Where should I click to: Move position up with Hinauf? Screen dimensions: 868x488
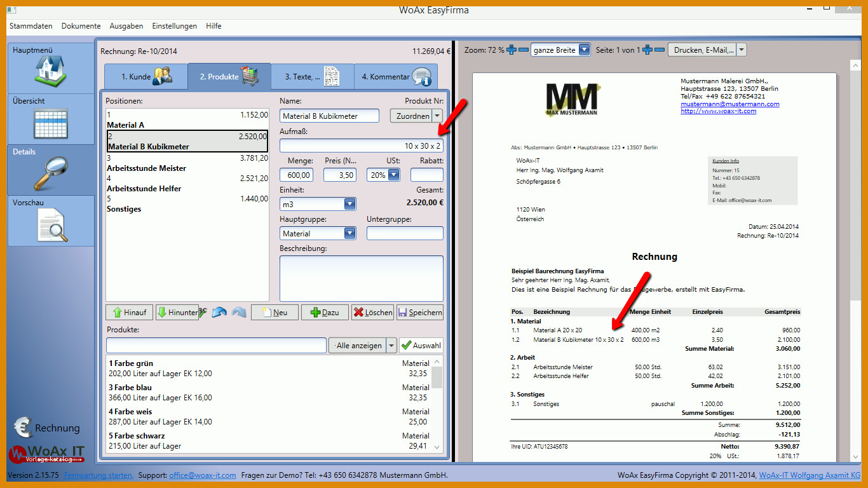click(x=130, y=312)
